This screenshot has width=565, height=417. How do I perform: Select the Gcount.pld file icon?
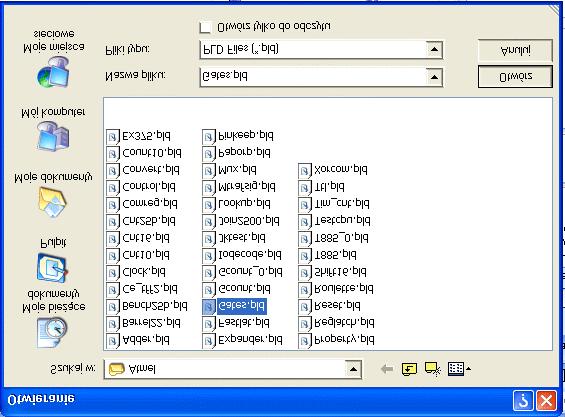click(209, 289)
